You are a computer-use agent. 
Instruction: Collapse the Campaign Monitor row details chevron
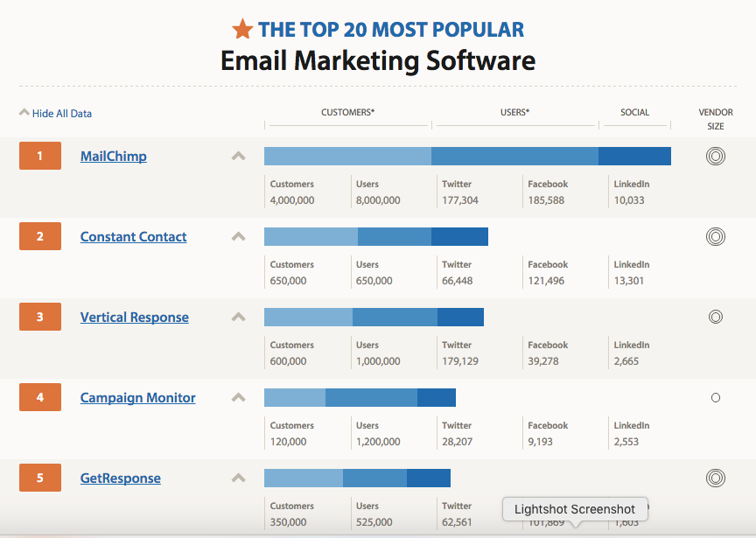click(x=239, y=398)
